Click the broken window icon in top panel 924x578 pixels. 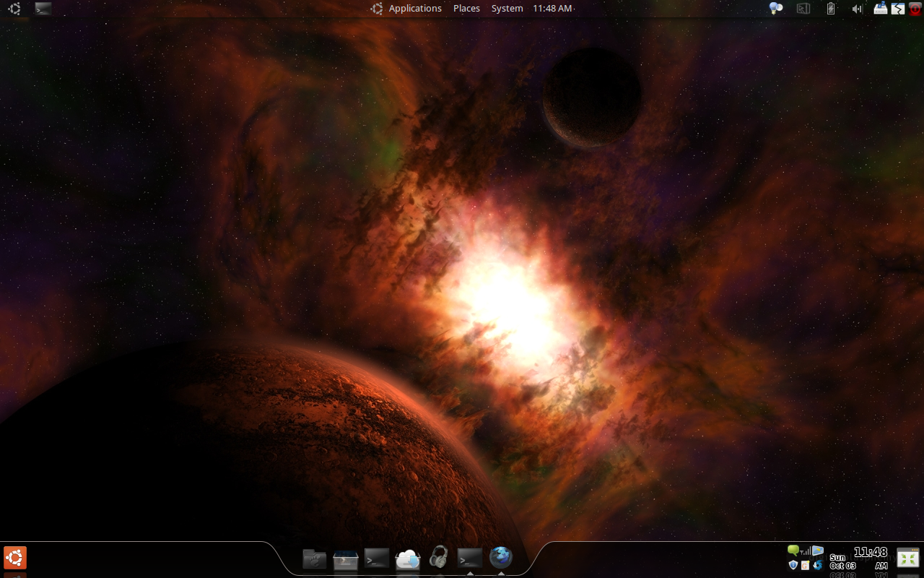(x=898, y=9)
